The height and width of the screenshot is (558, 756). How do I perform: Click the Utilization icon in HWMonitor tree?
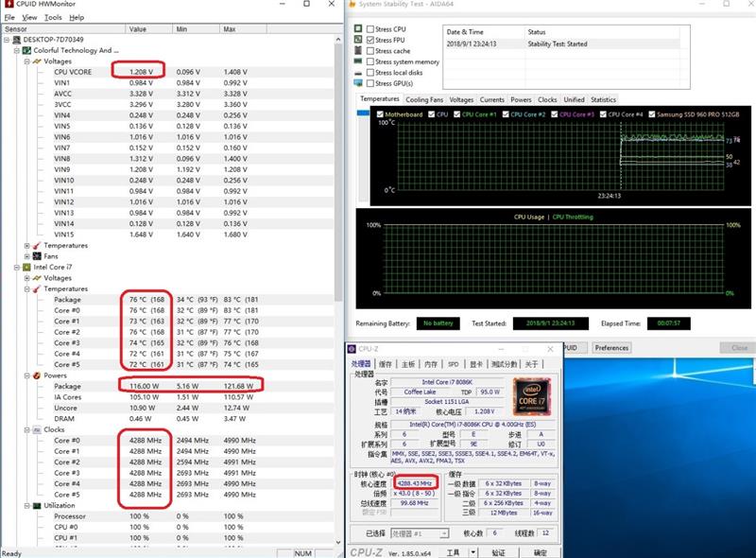[37, 505]
